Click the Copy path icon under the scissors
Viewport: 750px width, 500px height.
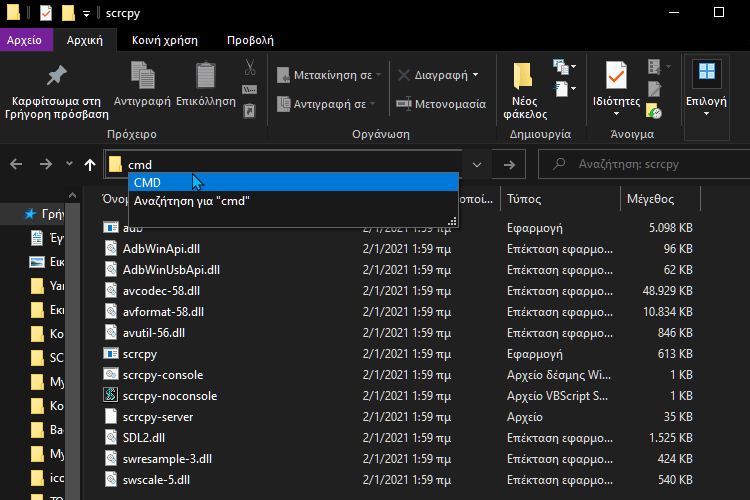(x=250, y=89)
